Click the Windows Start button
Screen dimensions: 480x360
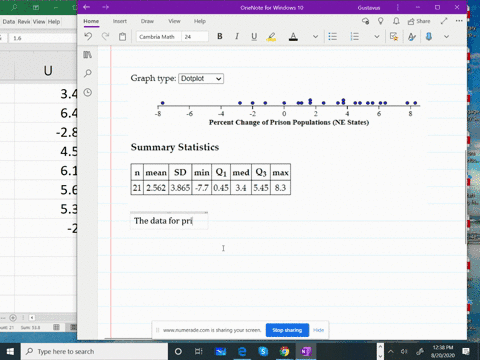coord(10,351)
